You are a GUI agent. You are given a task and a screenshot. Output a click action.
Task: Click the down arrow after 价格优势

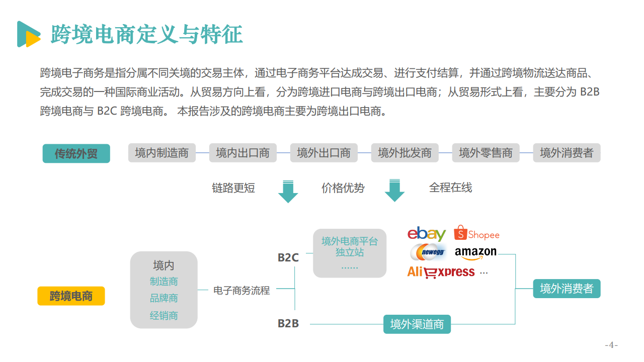394,190
